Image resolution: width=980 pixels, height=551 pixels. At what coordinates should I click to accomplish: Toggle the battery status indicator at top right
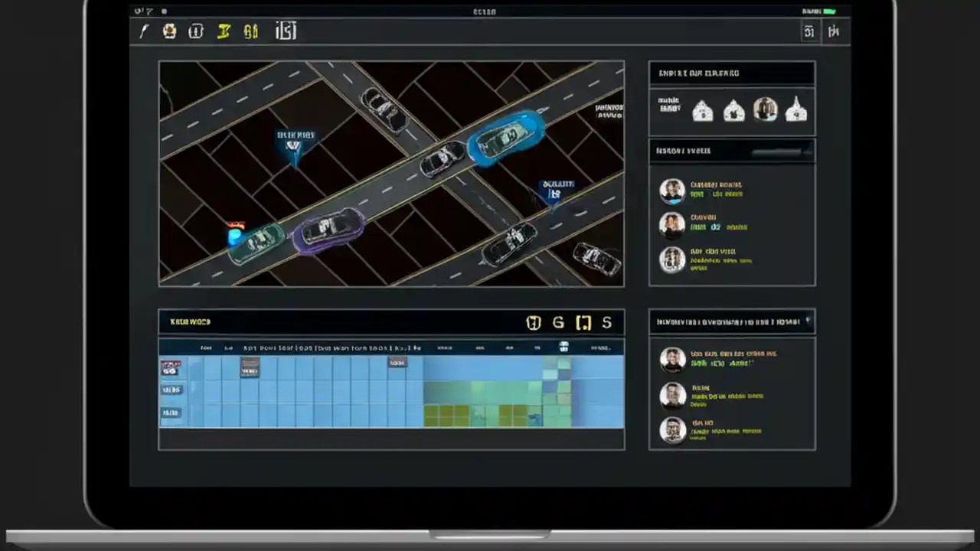coord(831,11)
